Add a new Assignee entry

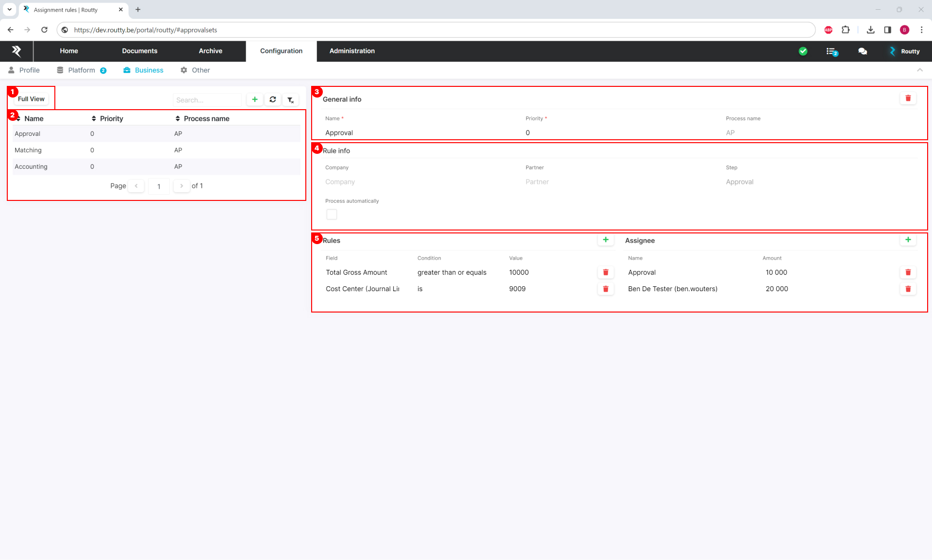pos(908,240)
